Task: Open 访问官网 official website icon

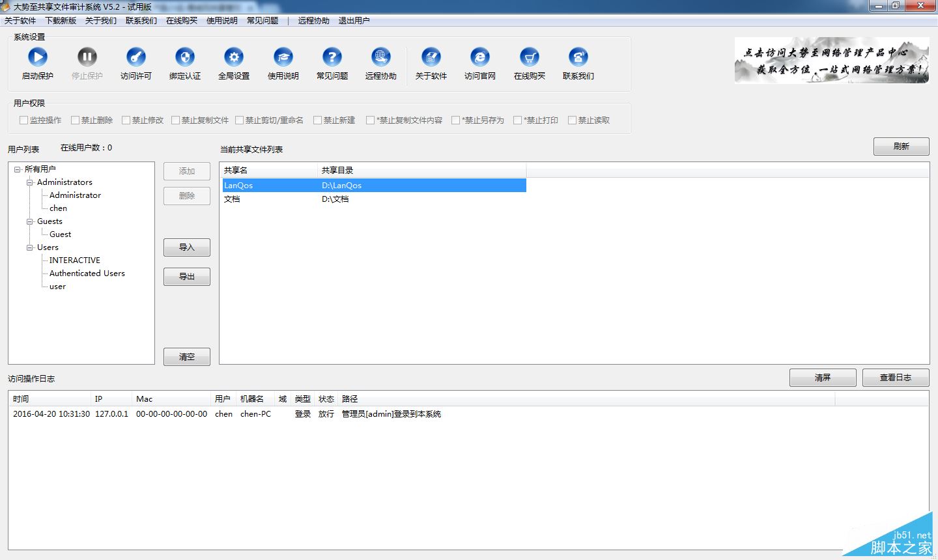Action: [480, 57]
